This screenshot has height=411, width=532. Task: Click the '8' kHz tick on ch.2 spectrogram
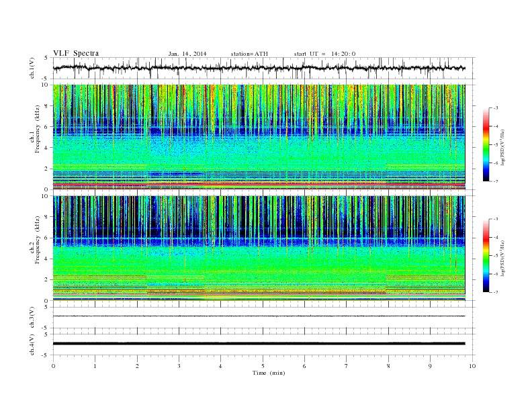(x=46, y=217)
